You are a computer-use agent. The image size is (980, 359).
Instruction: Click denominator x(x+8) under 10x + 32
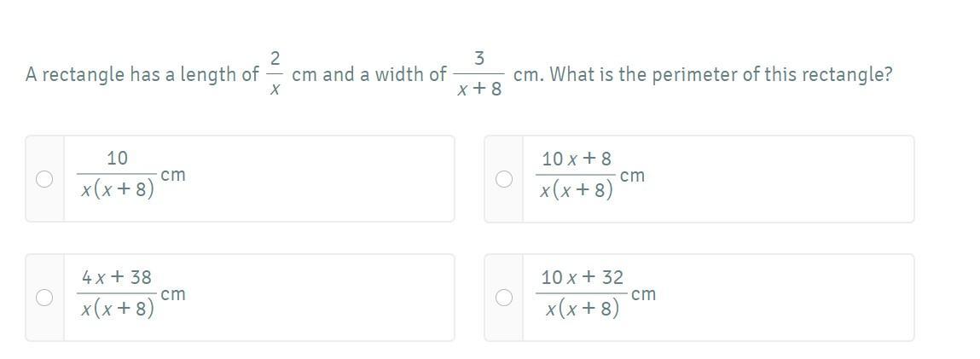point(582,309)
